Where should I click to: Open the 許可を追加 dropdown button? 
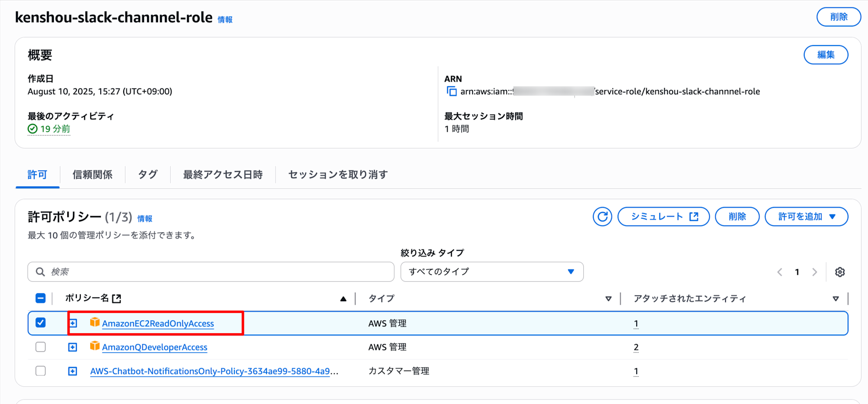(806, 217)
